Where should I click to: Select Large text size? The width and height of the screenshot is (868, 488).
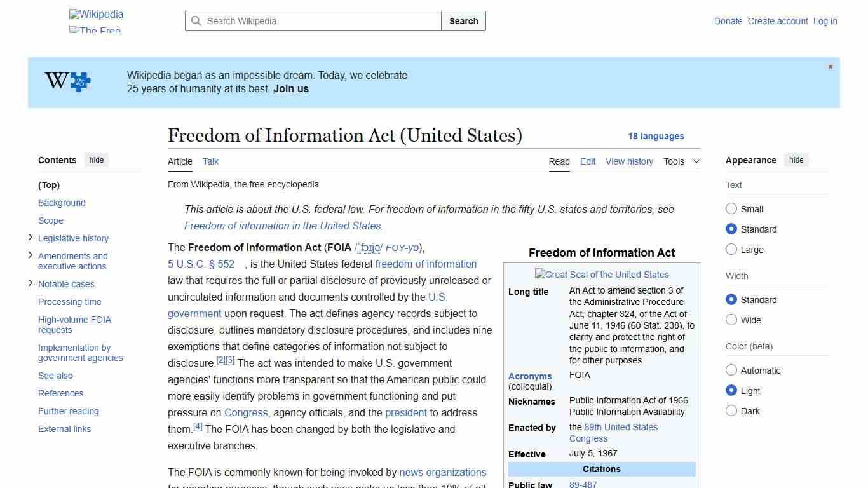click(731, 249)
